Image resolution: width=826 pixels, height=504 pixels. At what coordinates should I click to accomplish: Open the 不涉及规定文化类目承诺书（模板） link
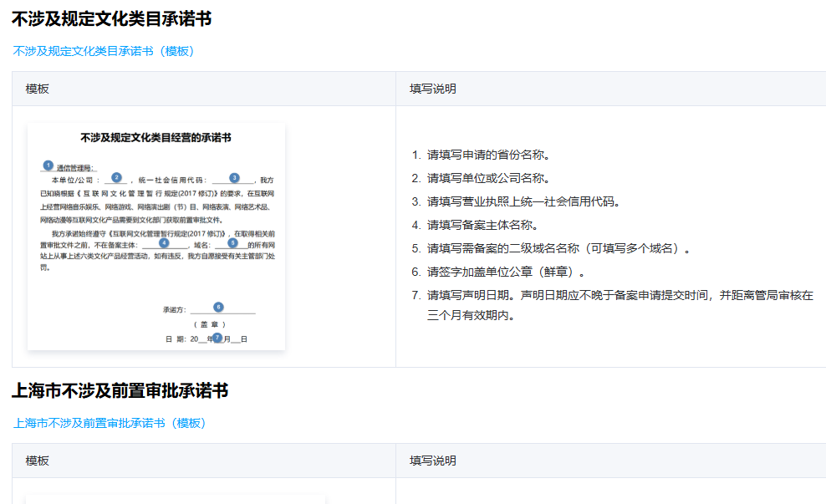[104, 51]
